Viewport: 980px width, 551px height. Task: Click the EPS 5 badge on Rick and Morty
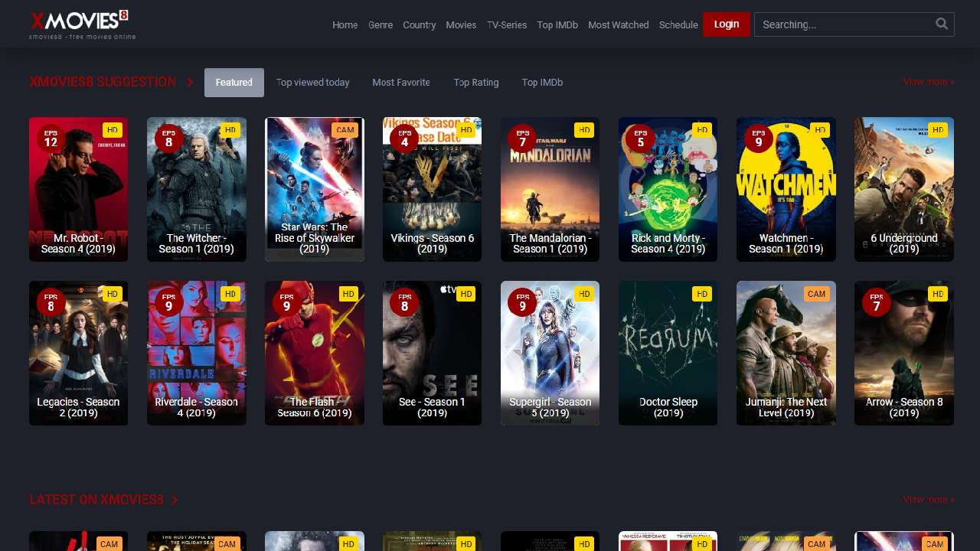[640, 139]
